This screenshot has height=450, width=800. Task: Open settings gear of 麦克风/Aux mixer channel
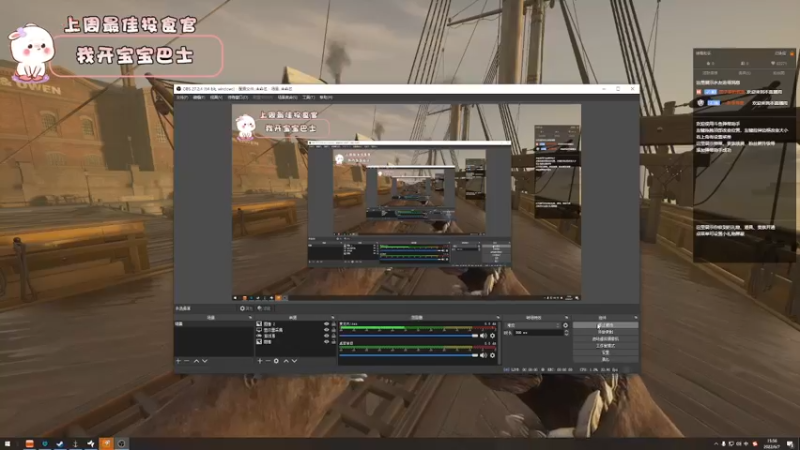492,336
